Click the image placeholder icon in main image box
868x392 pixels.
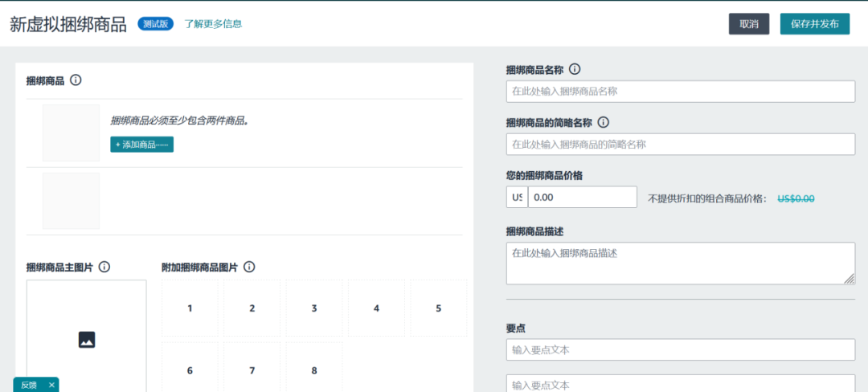(87, 340)
